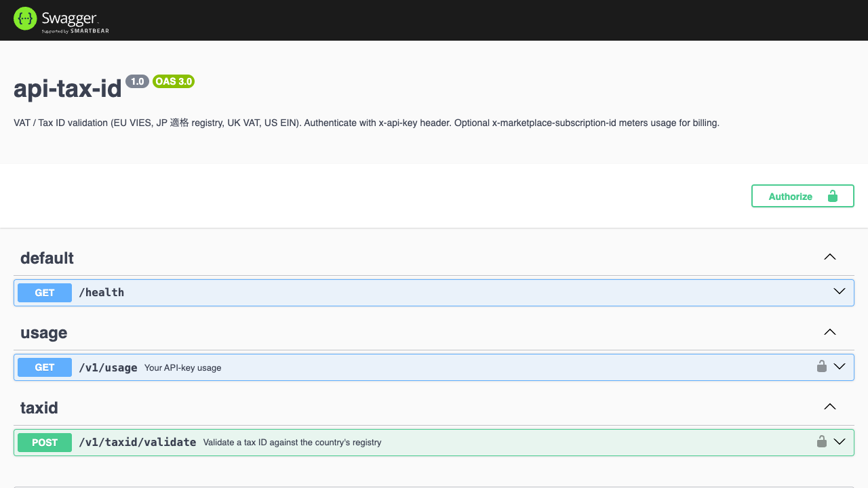The height and width of the screenshot is (488, 868).
Task: Click the GET badge for /health
Action: coord(45,293)
